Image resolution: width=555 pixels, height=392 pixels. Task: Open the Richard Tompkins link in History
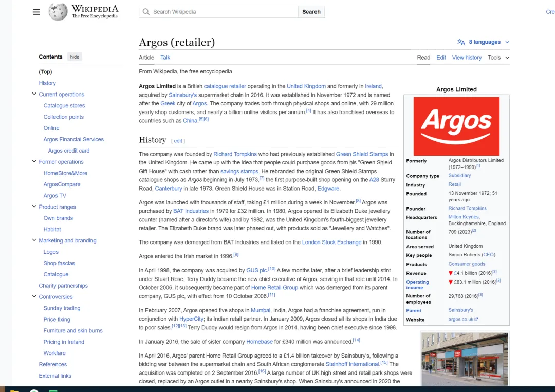tap(235, 154)
